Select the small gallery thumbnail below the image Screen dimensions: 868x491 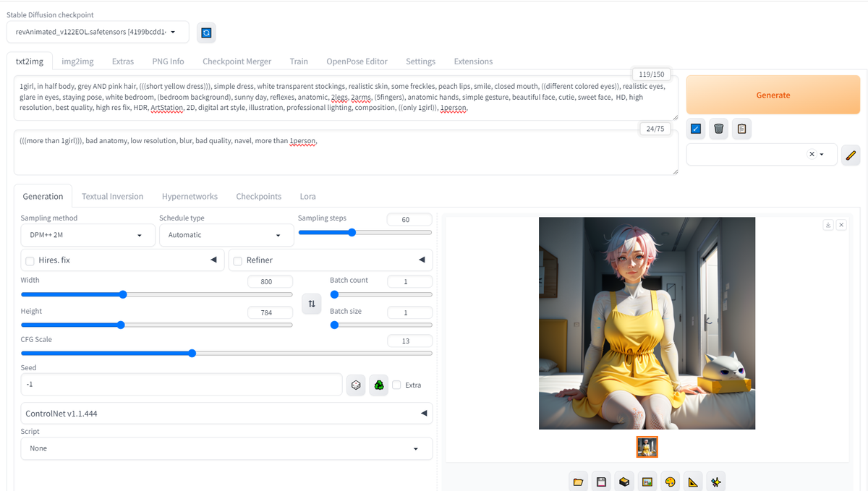[x=647, y=447]
